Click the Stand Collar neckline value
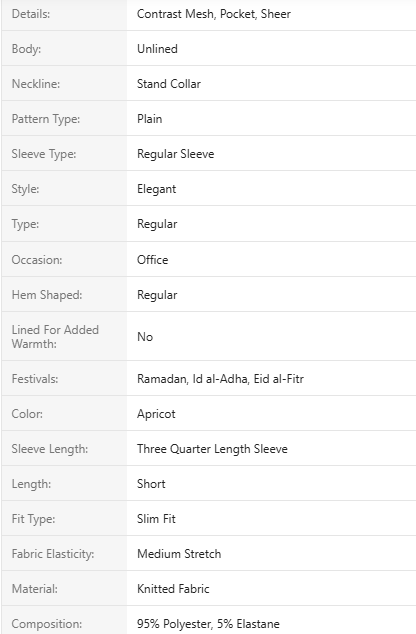The height and width of the screenshot is (634, 416). [x=169, y=84]
